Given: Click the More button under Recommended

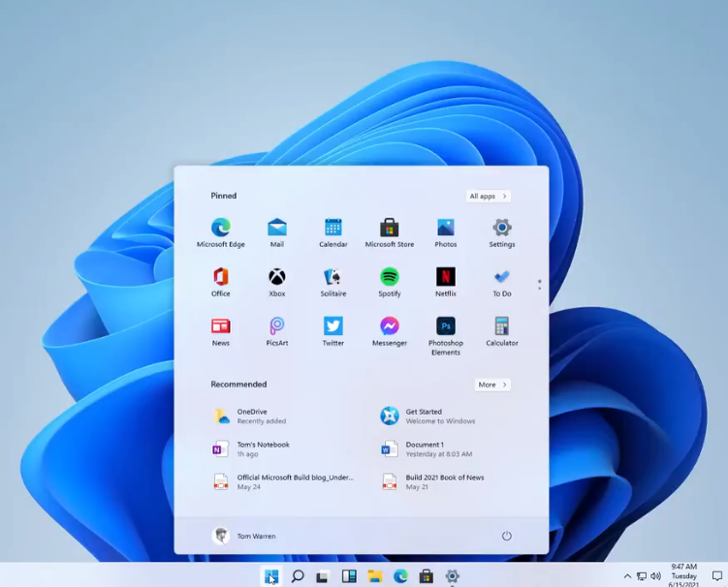Looking at the screenshot, I should (x=492, y=385).
